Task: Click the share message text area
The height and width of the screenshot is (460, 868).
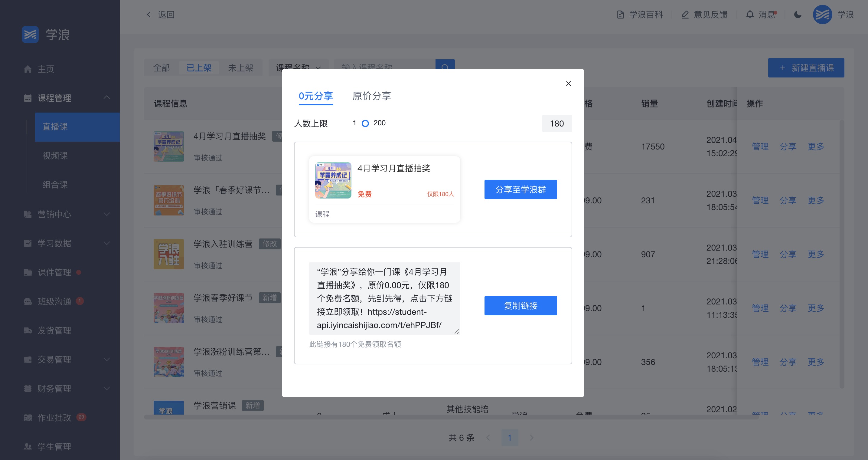Action: coord(384,298)
